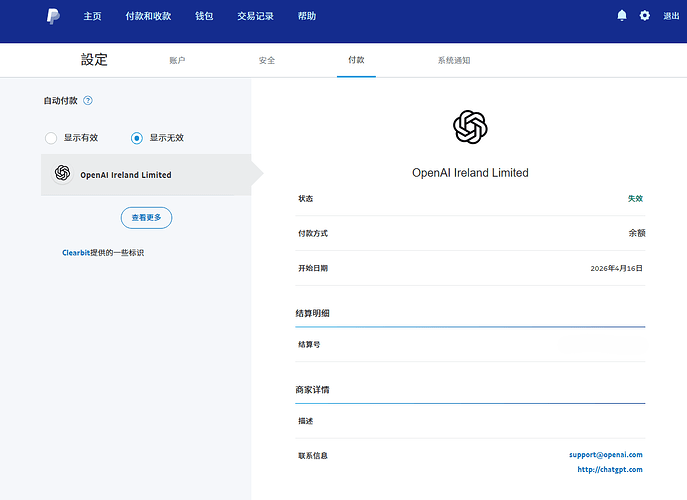Click the 付款方式 row label

coord(313,233)
